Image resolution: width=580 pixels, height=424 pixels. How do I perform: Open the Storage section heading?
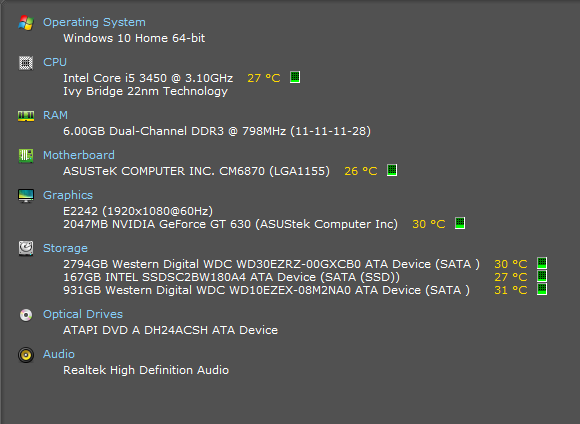(65, 248)
